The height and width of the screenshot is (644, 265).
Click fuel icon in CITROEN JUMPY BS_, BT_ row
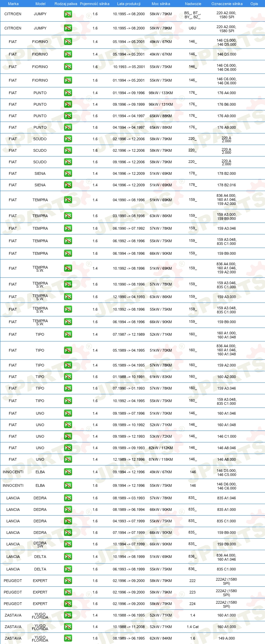[x=68, y=14]
